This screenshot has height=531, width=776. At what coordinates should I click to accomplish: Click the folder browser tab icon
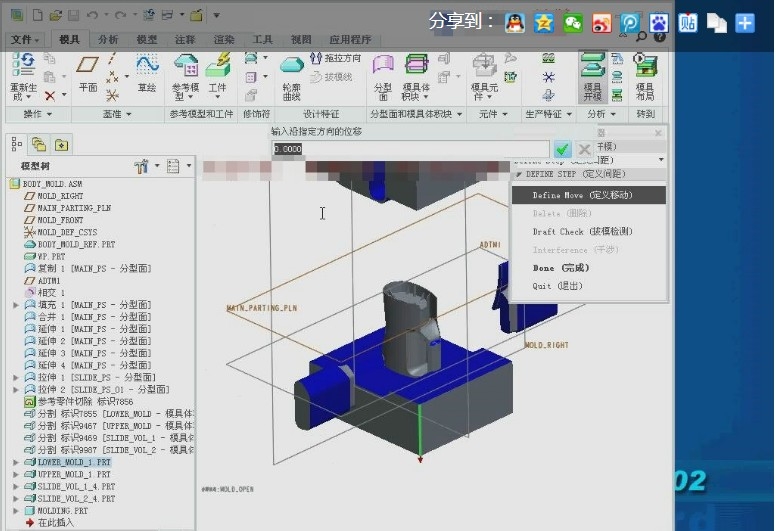39,144
